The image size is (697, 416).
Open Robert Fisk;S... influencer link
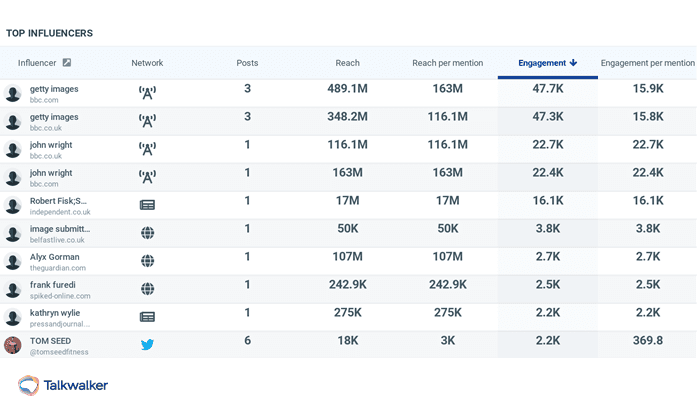(x=58, y=201)
